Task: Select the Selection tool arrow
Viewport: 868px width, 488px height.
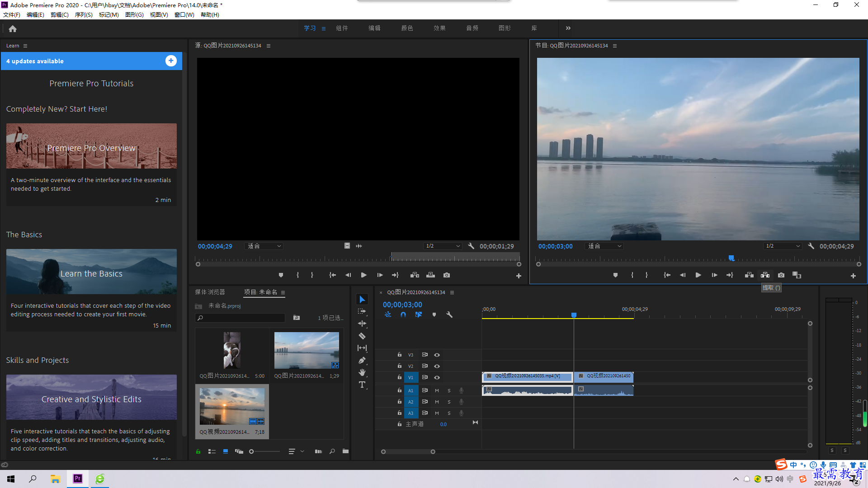Action: (x=362, y=300)
